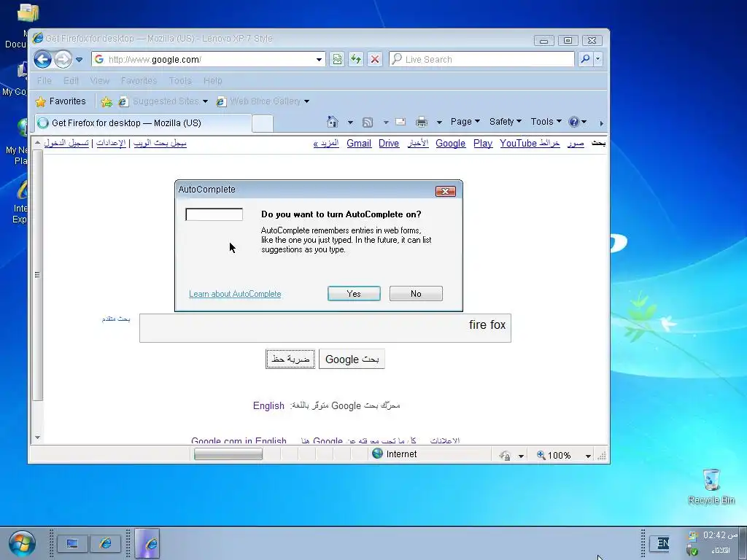Open the Gmail link

click(x=359, y=144)
